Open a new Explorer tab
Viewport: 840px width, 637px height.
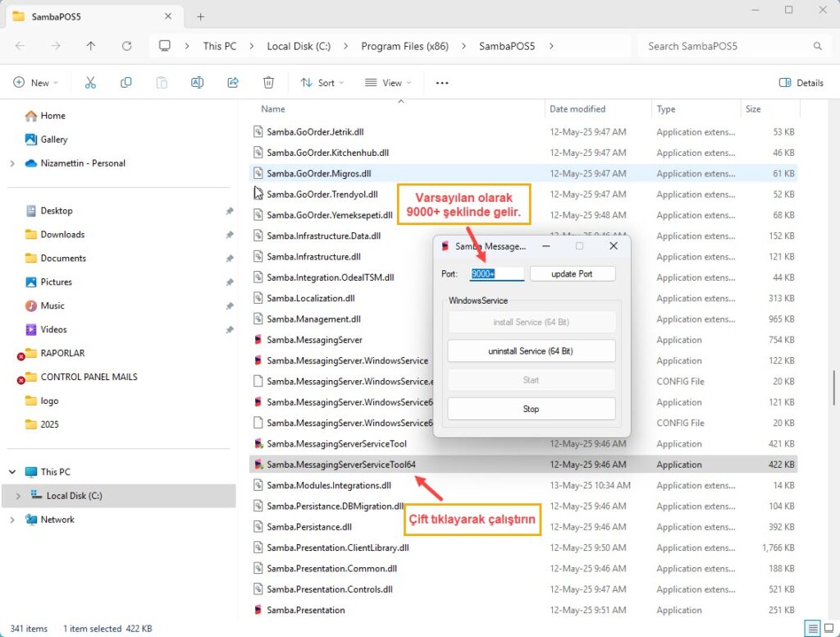(x=201, y=16)
